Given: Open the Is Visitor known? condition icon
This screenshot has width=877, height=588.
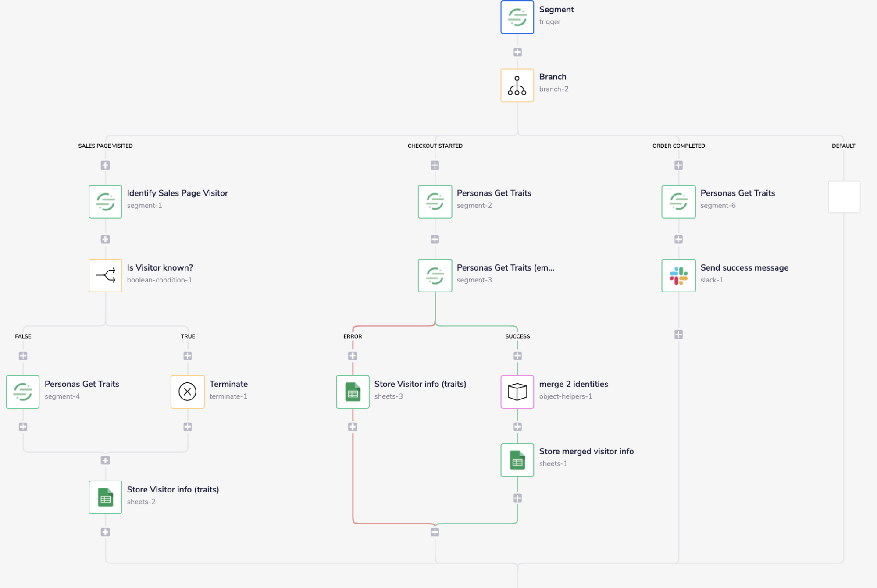Looking at the screenshot, I should tap(105, 275).
